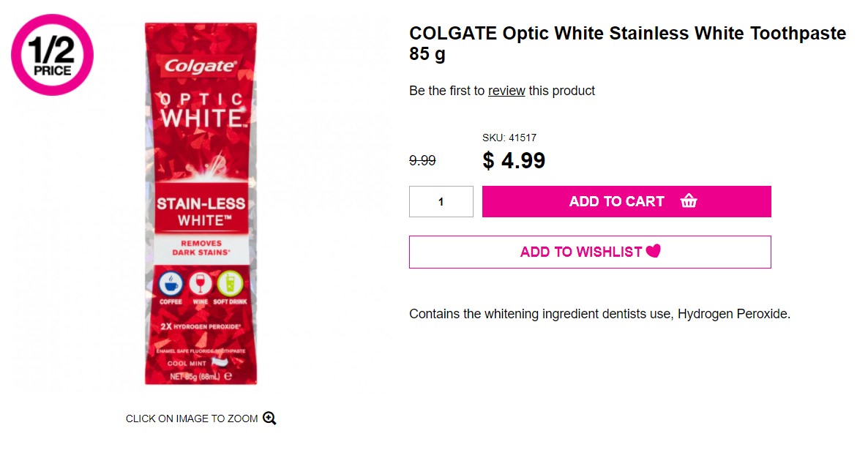Click the CLICK ON IMAGE TO ZOOM text
Screen dimensions: 868x458
(x=191, y=418)
